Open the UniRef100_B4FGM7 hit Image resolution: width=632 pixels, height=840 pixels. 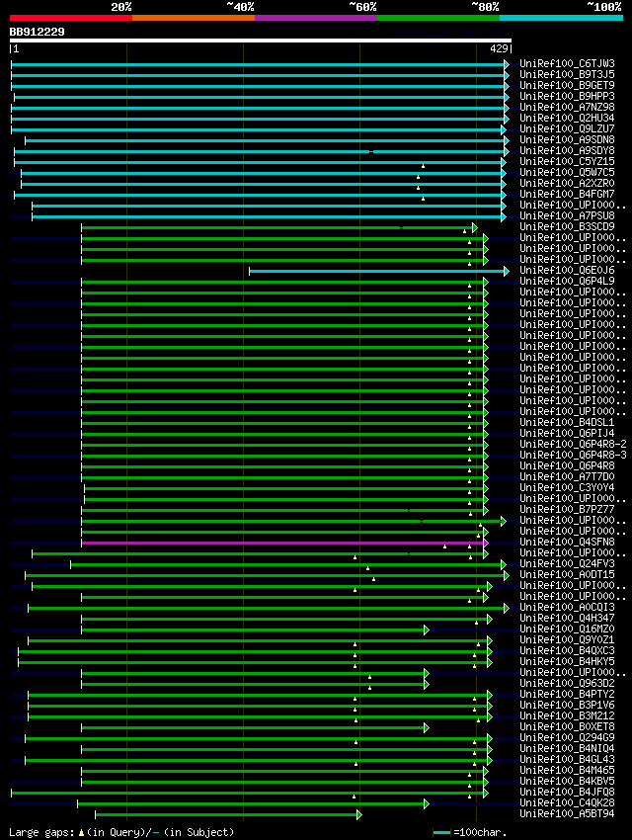point(567,194)
